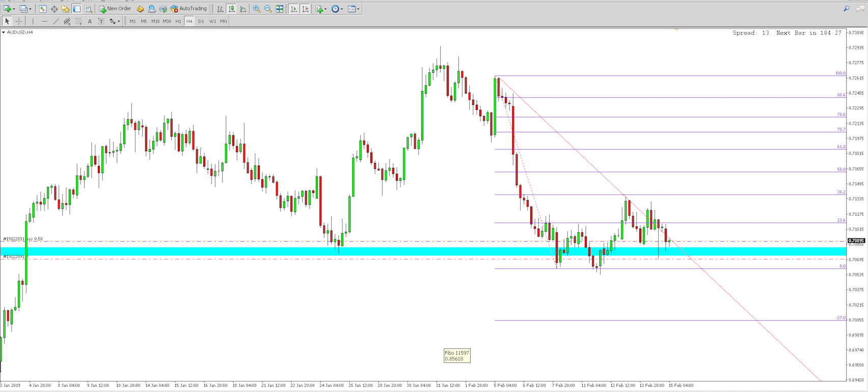Select the text label tool
The height and width of the screenshot is (392, 868).
tap(101, 21)
